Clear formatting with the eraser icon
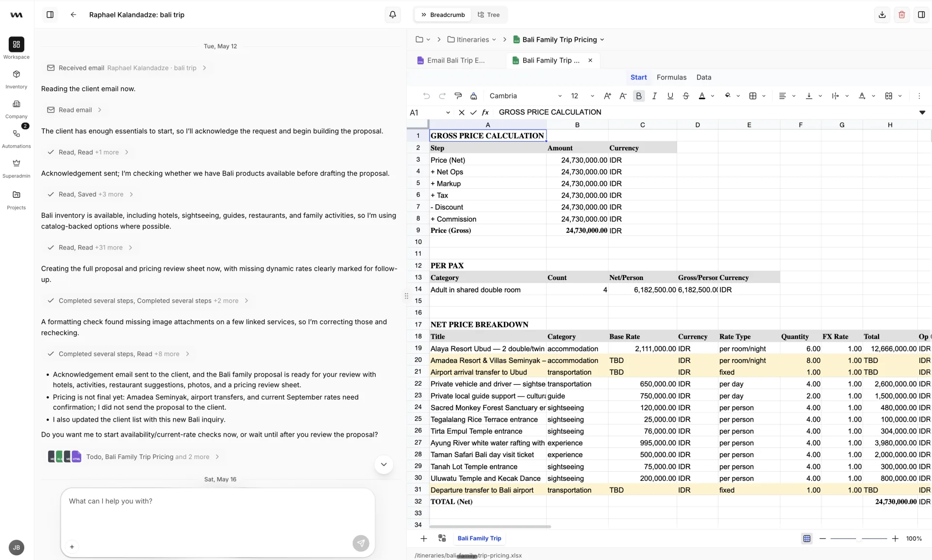Image resolution: width=932 pixels, height=560 pixels. coord(474,96)
